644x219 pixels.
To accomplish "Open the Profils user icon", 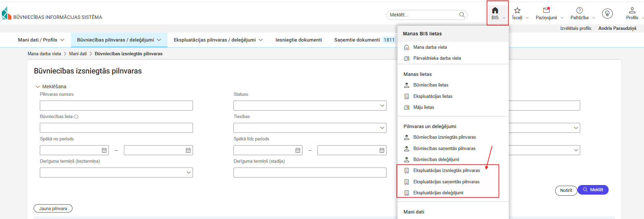I will point(632,10).
